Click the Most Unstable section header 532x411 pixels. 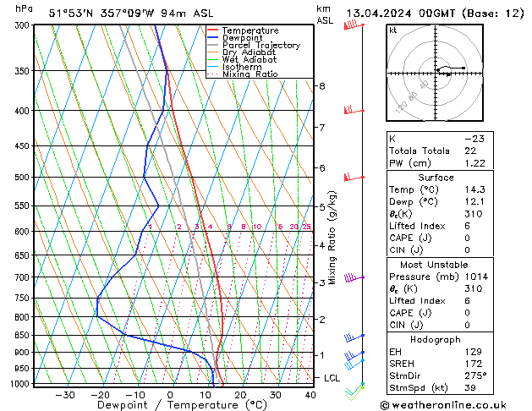click(434, 265)
